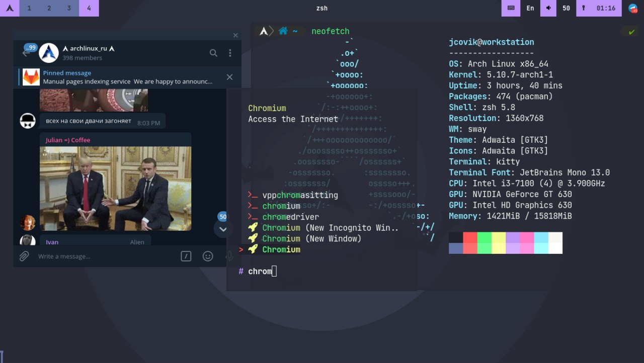Switch to workspace 2
The image size is (644, 363).
click(x=49, y=8)
